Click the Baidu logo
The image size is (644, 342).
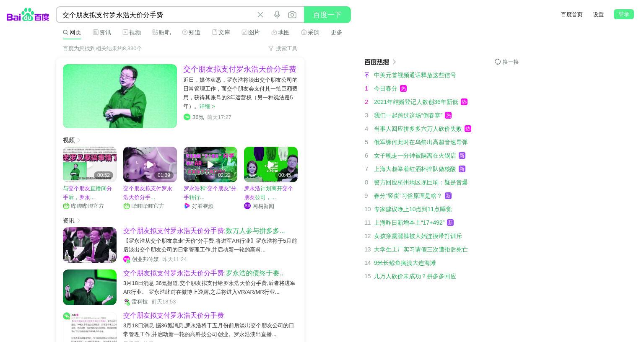click(28, 15)
